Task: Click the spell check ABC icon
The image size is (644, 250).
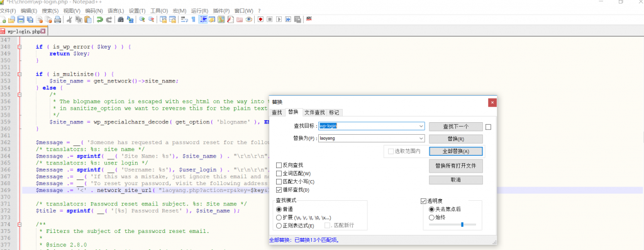Action: (x=309, y=19)
